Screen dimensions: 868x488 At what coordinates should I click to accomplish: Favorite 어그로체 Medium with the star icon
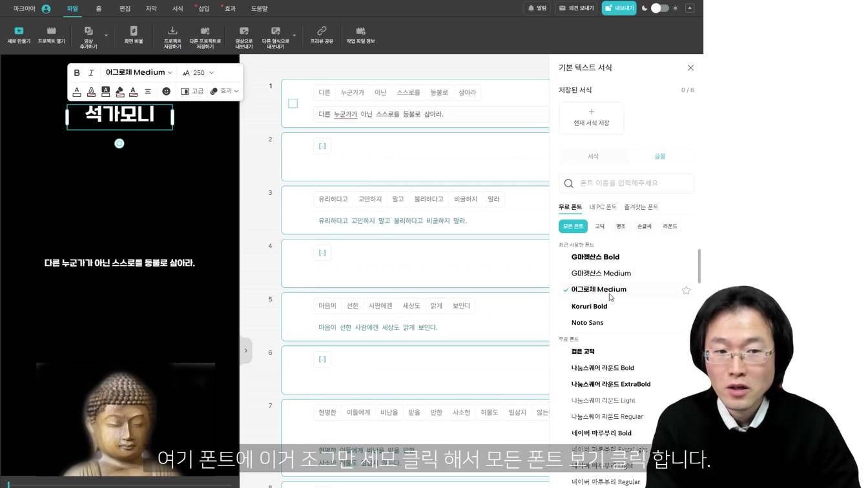click(x=686, y=290)
